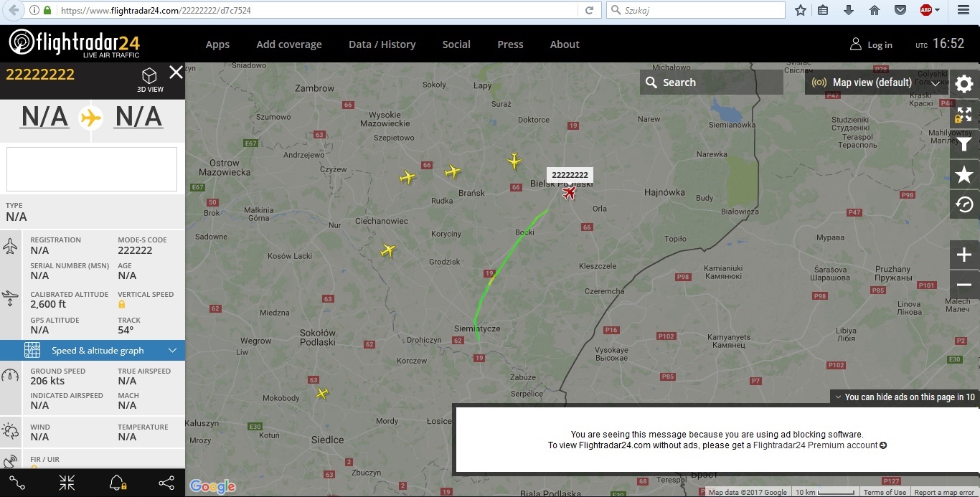Screen dimensions: 980x497
Task: Click the destination airport N/A link
Action: 138,116
